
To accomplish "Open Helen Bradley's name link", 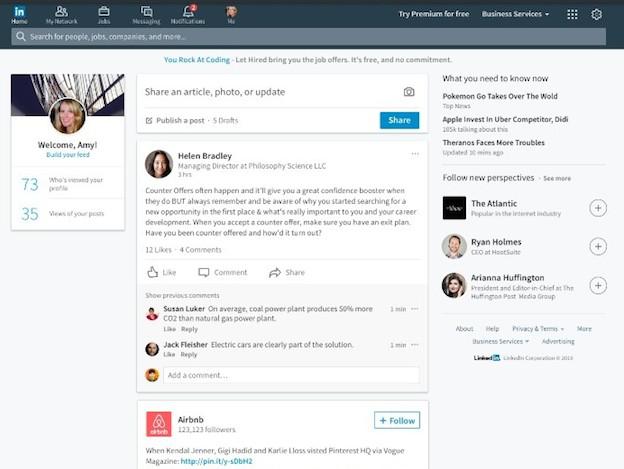I will coord(205,156).
